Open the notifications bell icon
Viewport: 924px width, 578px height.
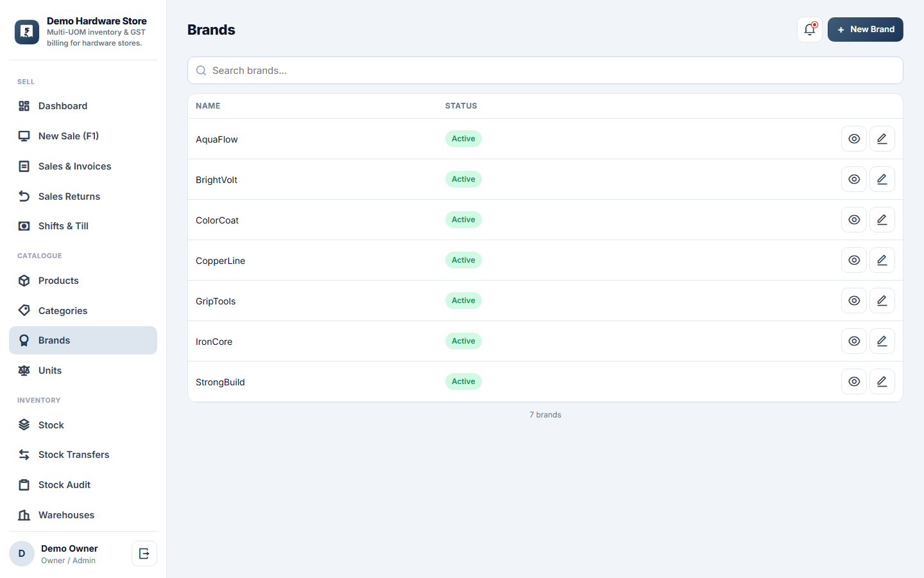[810, 30]
